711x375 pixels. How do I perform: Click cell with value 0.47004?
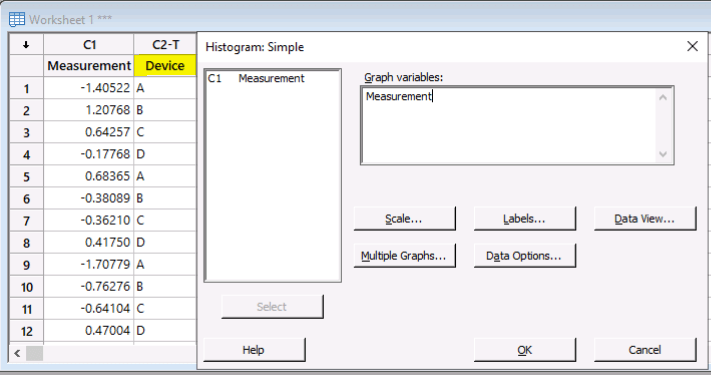click(x=89, y=331)
